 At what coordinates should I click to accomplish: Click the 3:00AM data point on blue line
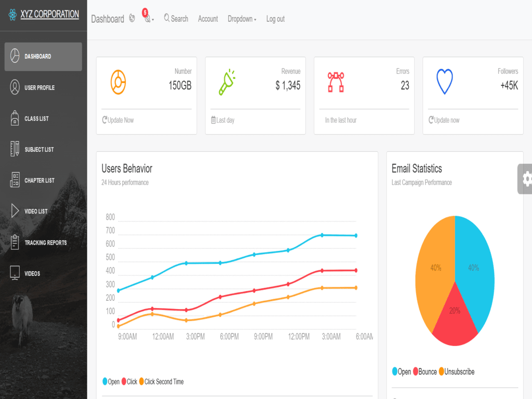click(x=322, y=235)
